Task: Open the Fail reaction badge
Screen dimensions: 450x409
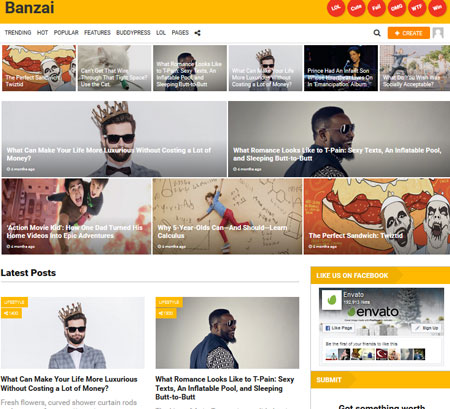Action: tap(376, 7)
